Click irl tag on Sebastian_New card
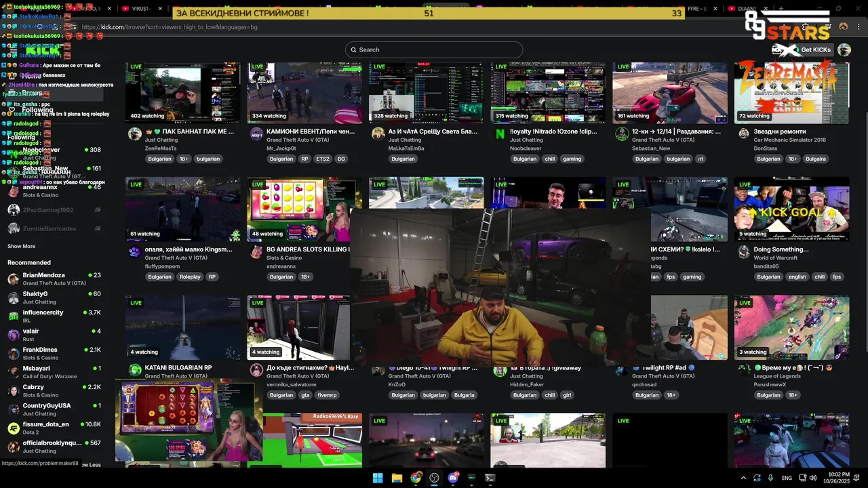This screenshot has width=868, height=488. (x=701, y=159)
